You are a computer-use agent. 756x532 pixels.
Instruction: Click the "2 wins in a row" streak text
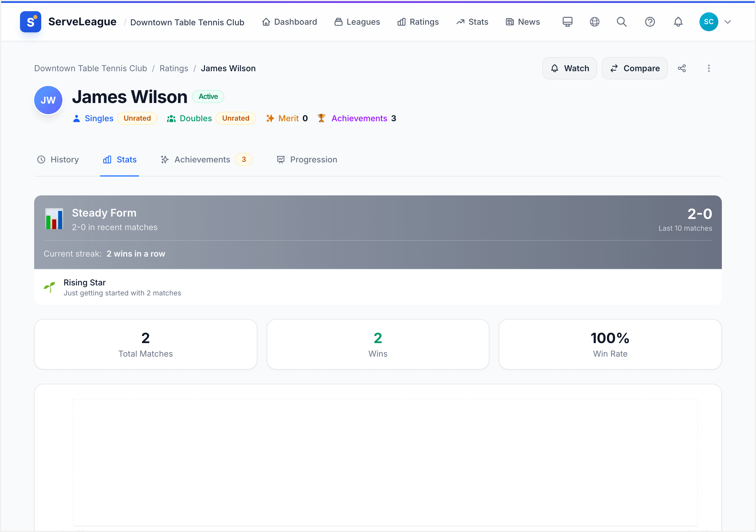pos(136,254)
